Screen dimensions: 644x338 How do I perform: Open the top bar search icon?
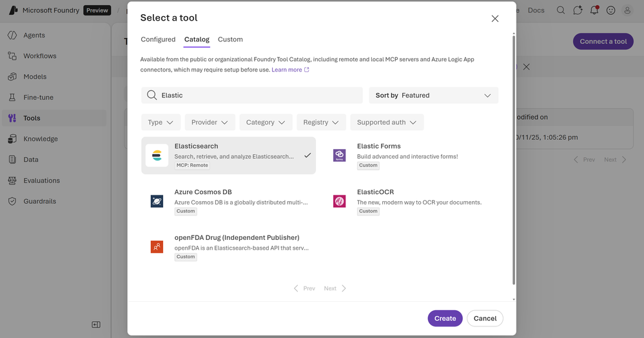[x=561, y=10]
